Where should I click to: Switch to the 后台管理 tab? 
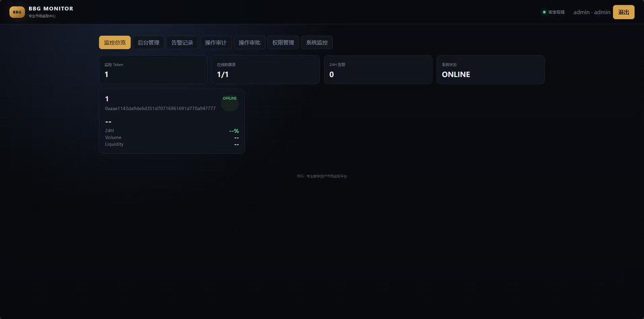point(149,42)
